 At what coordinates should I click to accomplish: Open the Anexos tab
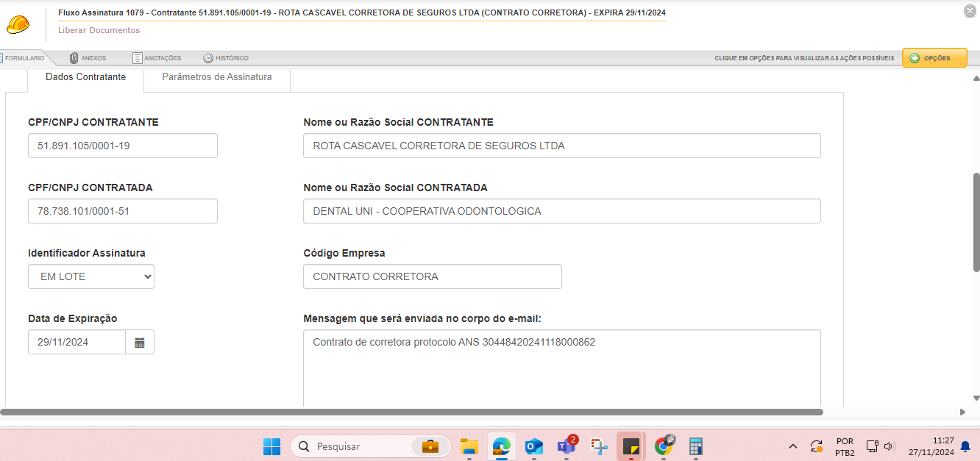(x=88, y=58)
